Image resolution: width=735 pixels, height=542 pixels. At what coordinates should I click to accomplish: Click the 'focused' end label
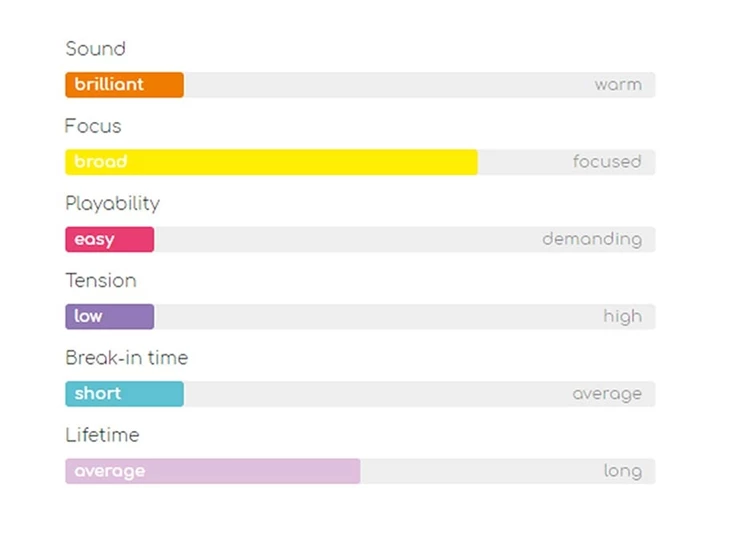pos(607,162)
